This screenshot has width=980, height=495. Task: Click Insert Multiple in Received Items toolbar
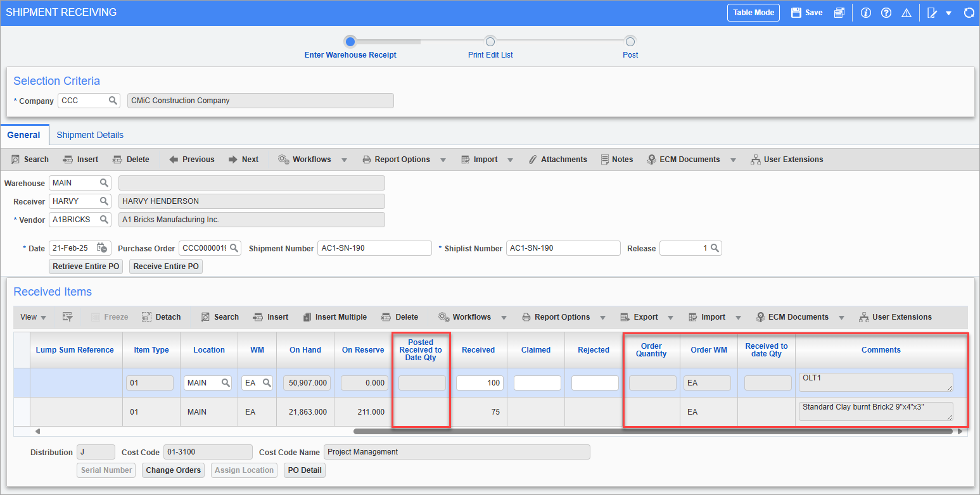pos(334,317)
